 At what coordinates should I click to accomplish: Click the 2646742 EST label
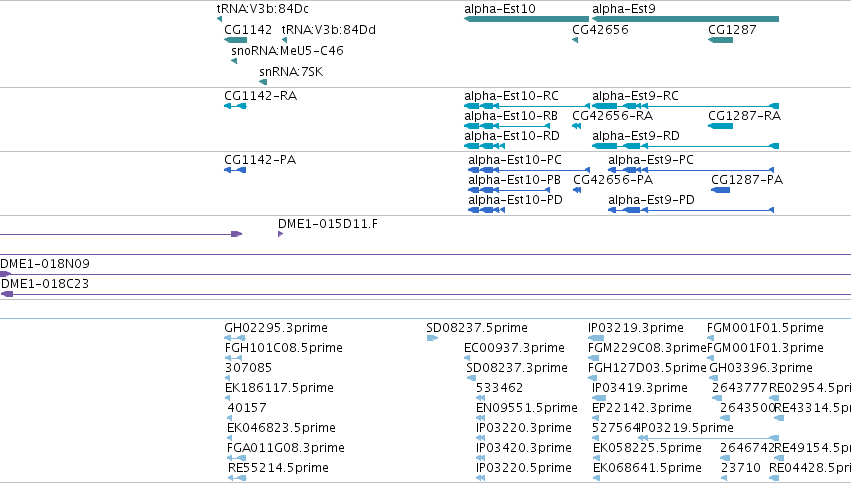(747, 448)
